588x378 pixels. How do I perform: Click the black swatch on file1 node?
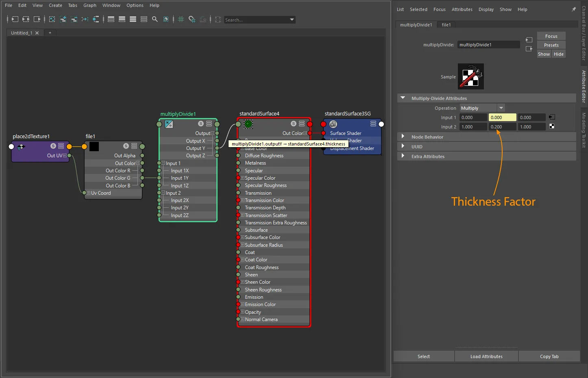pos(94,146)
